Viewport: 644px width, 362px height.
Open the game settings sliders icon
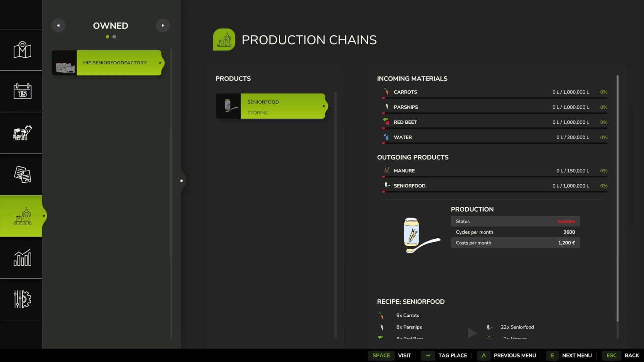[x=22, y=299]
